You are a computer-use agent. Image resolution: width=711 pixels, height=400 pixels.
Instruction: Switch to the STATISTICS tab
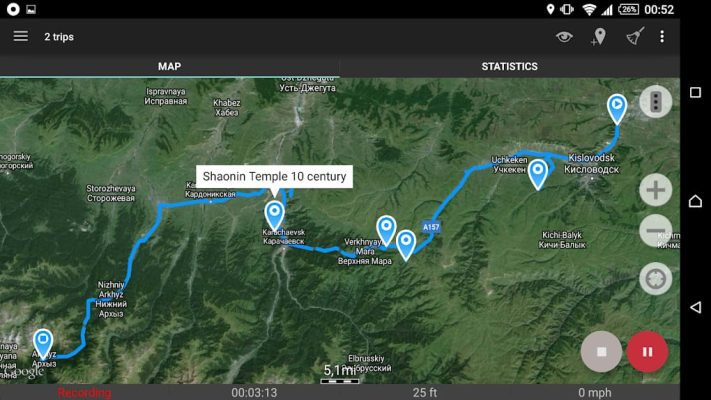[510, 67]
